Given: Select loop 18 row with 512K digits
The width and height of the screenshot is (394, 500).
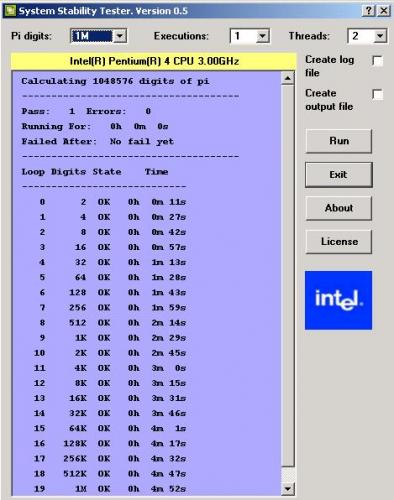Looking at the screenshot, I should pos(110,474).
